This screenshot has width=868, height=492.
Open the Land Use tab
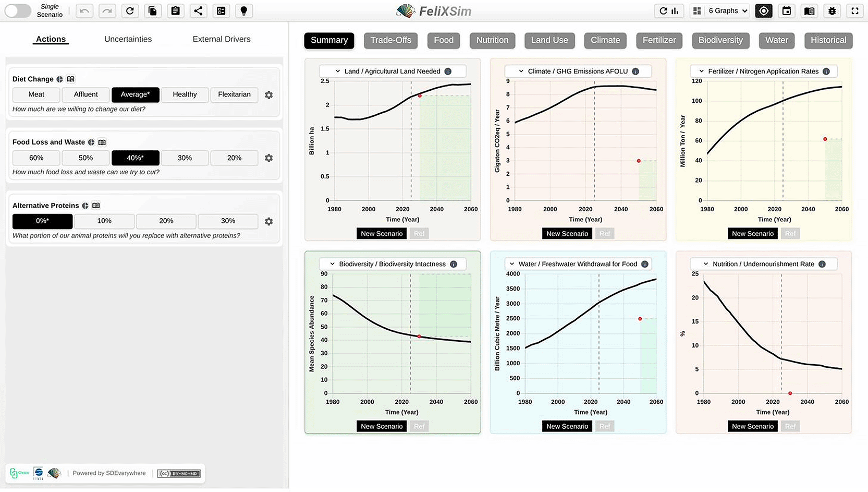549,40
